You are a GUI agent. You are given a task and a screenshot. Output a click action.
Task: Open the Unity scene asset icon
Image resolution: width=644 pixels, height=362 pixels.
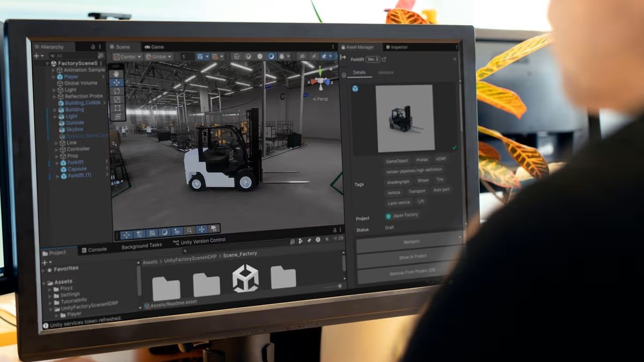coord(245,279)
